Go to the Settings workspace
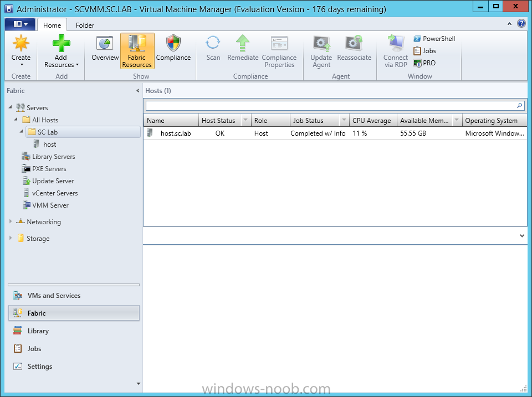This screenshot has height=397, width=532. (74, 367)
